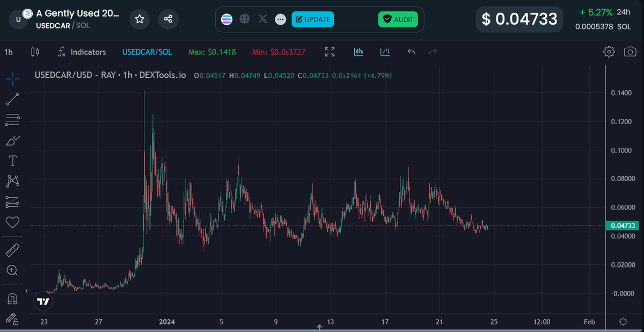Show more links with the ellipsis icon
The image size is (644, 332).
(280, 19)
